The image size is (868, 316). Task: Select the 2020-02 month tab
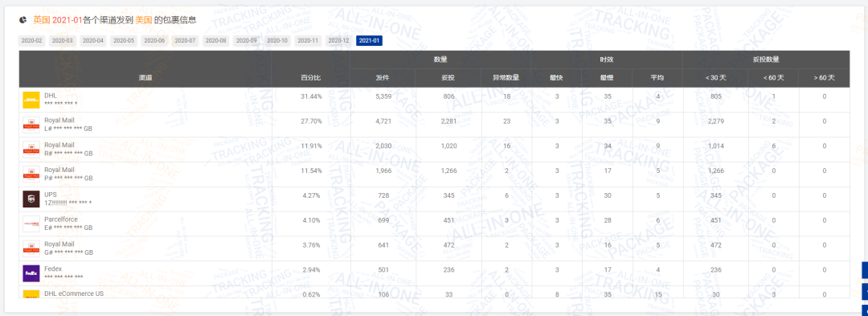pyautogui.click(x=31, y=40)
